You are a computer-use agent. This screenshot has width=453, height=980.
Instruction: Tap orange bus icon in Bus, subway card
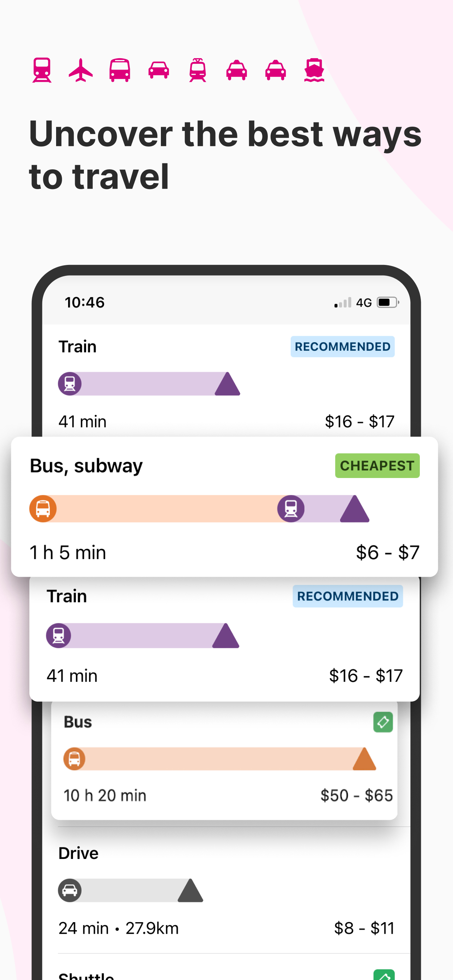point(43,509)
